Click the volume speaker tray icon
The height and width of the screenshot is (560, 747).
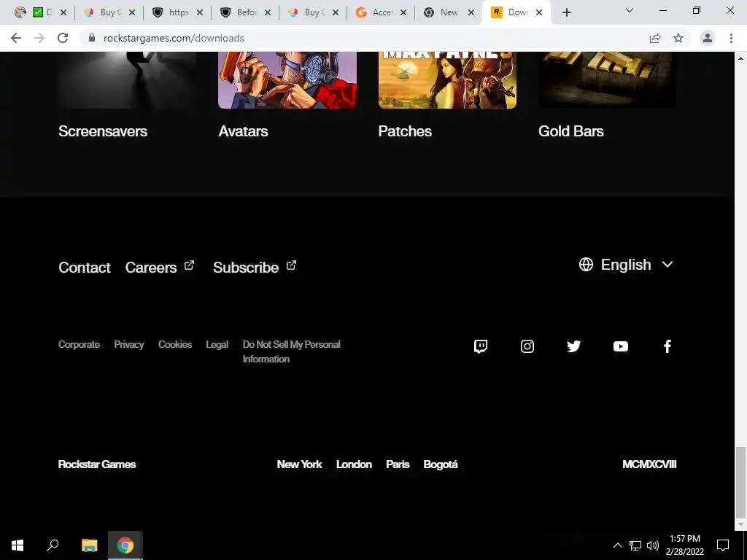click(x=653, y=545)
